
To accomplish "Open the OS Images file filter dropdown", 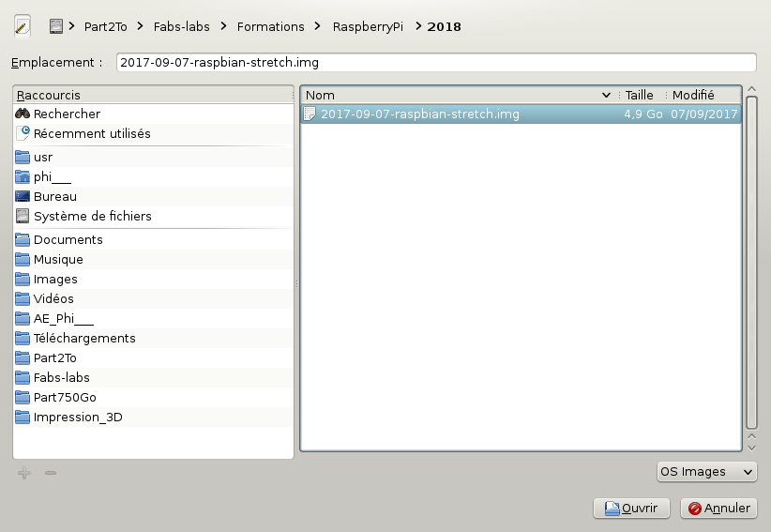I will coord(706,471).
